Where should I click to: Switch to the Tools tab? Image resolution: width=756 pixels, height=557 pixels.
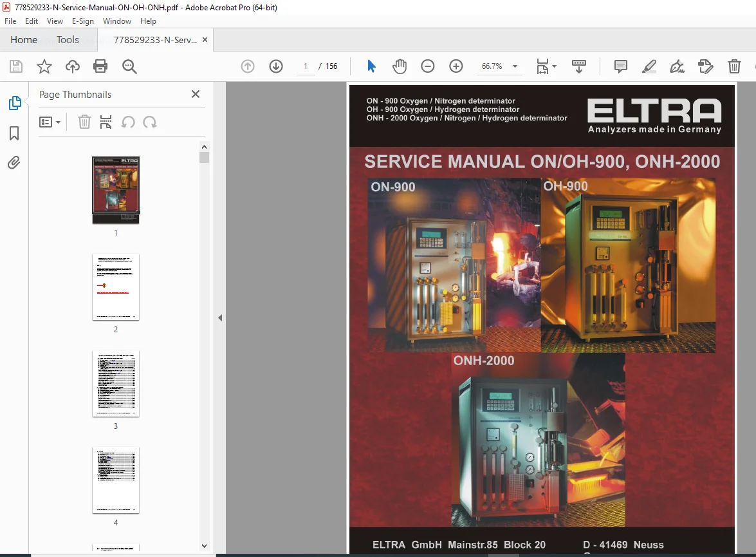[x=68, y=39]
